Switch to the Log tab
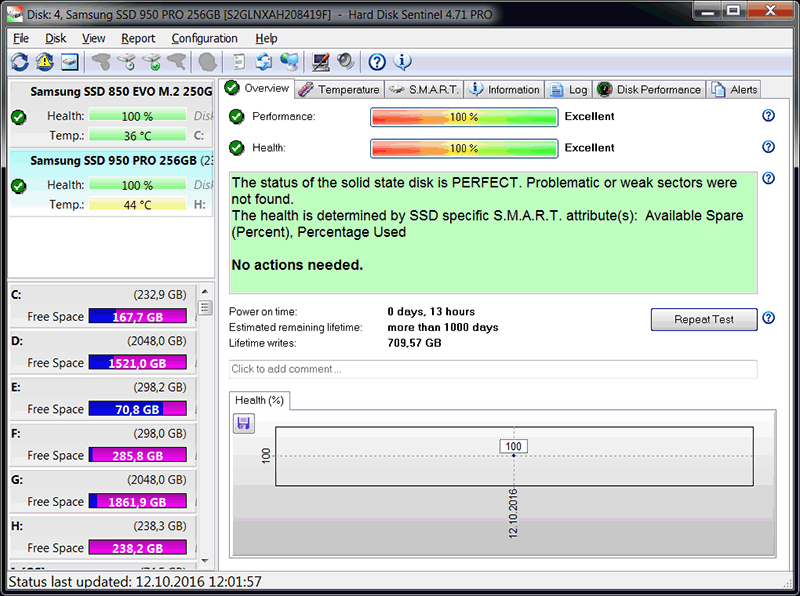This screenshot has width=800, height=596. point(568,89)
